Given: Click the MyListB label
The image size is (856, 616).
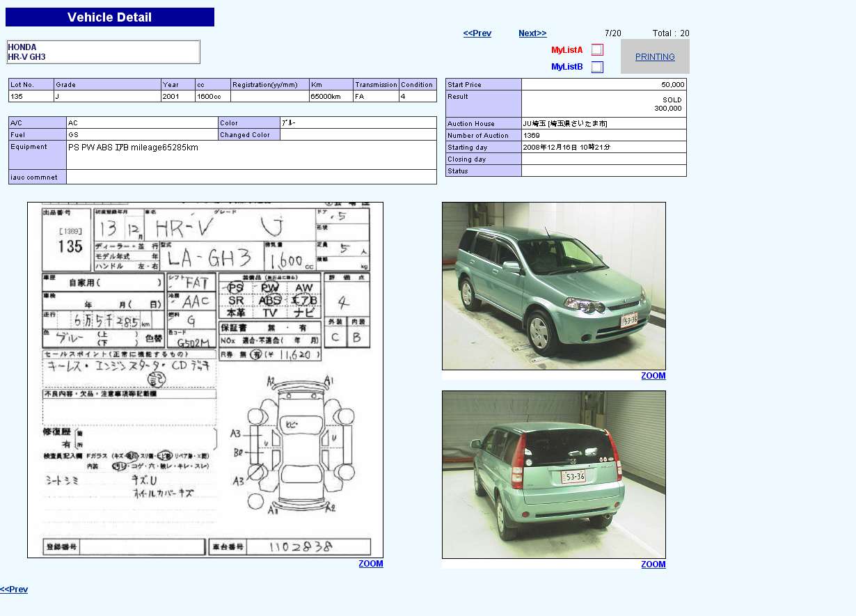Looking at the screenshot, I should pos(567,67).
